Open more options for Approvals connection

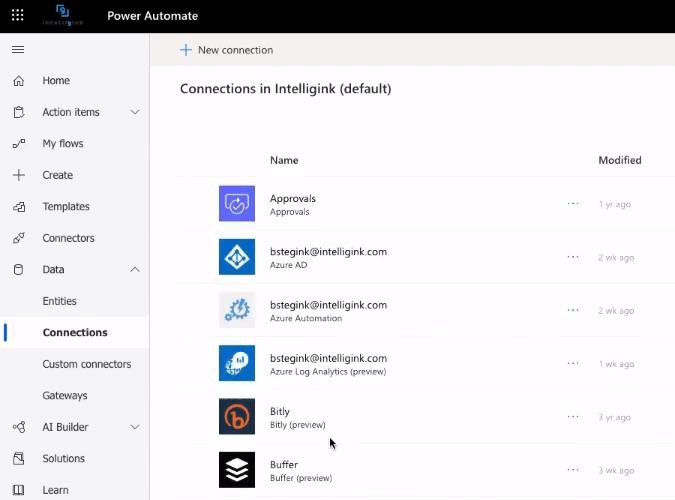[x=573, y=204]
